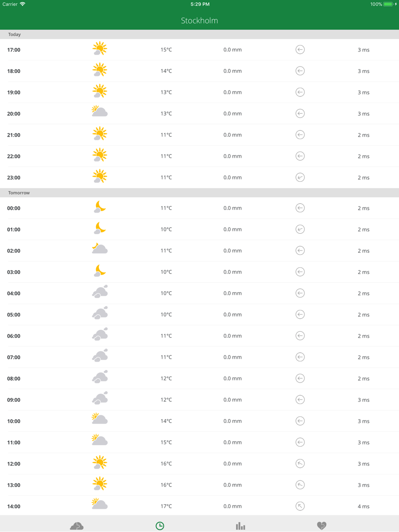
Task: Tap the moon icon at 00:00
Action: point(100,207)
